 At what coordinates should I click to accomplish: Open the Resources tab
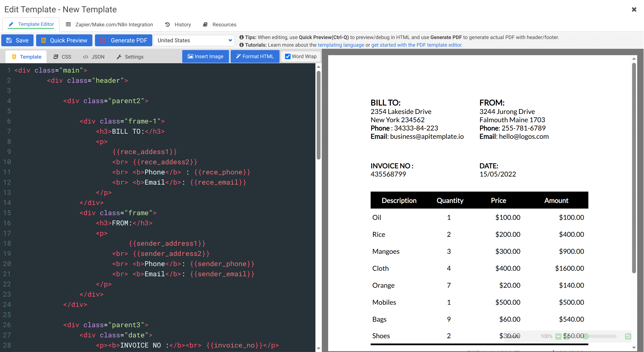(x=219, y=24)
